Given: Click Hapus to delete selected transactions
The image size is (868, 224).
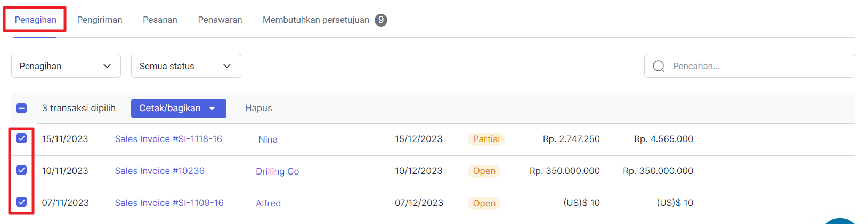Looking at the screenshot, I should click(258, 109).
